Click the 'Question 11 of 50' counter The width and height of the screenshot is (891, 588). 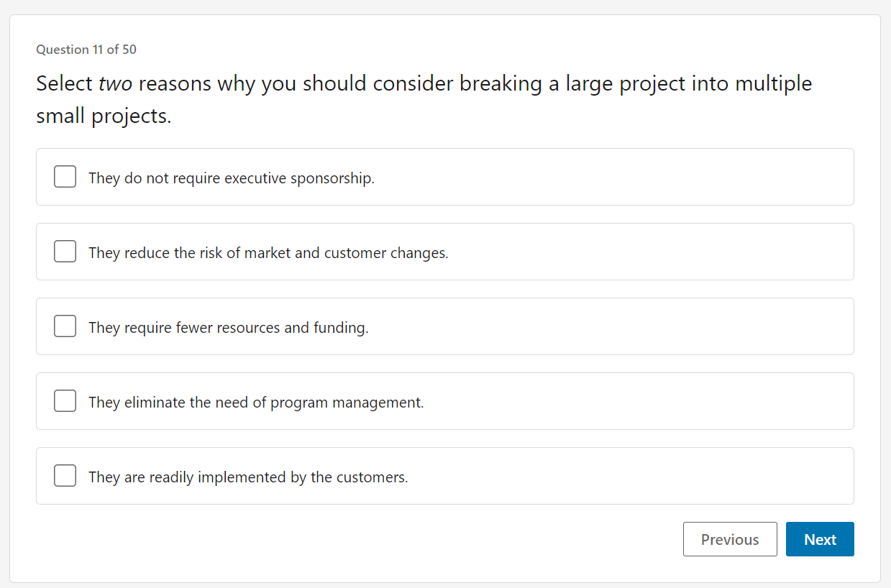click(86, 50)
